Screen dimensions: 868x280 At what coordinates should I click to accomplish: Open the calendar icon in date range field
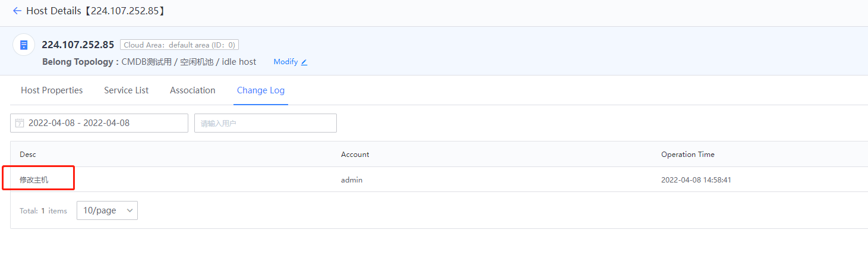tap(20, 123)
